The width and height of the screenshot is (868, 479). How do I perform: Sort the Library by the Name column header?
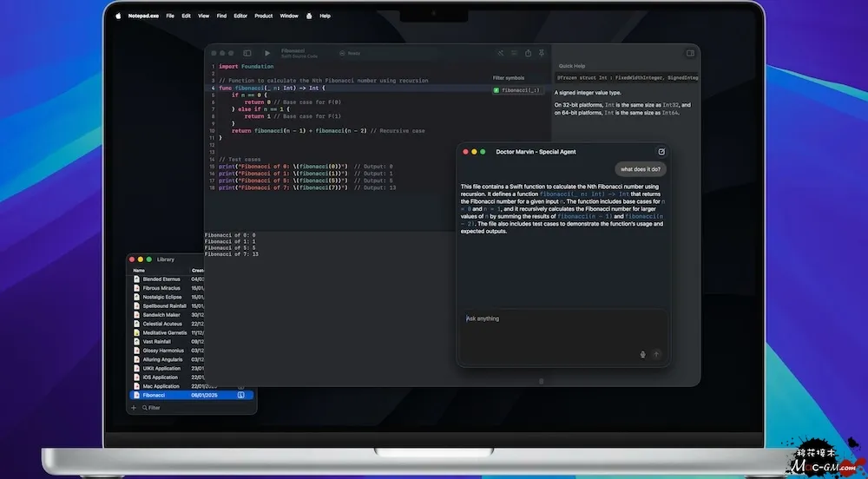[x=139, y=271]
